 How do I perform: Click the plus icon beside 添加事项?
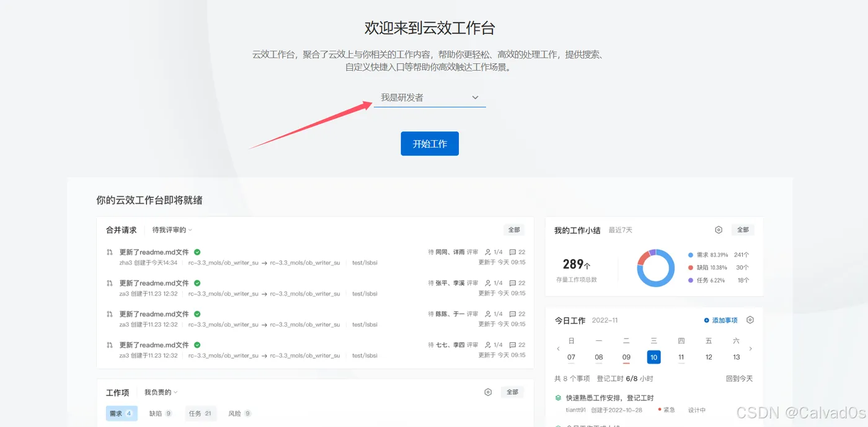click(x=707, y=320)
